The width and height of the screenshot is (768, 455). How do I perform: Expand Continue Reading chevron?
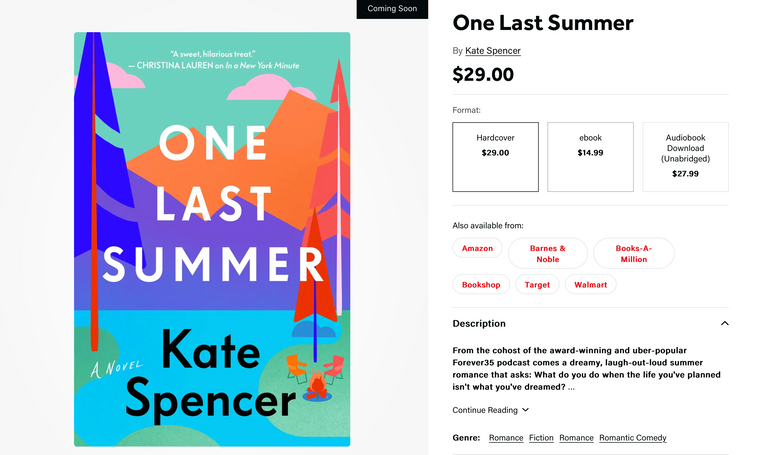(x=526, y=410)
